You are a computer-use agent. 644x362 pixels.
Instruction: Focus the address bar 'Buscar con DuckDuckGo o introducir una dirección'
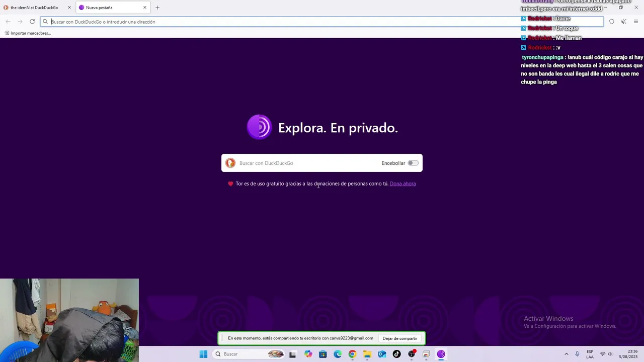[x=322, y=22]
